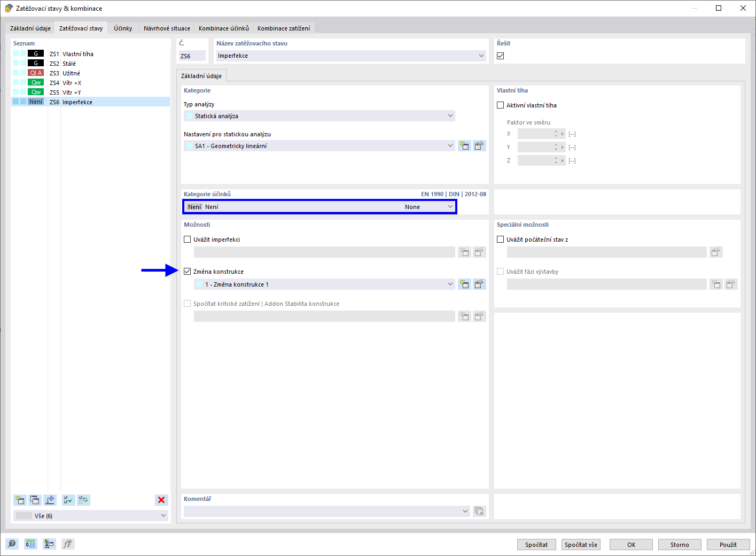Confirm with the OK button
Screen dimensions: 756x556
631,544
